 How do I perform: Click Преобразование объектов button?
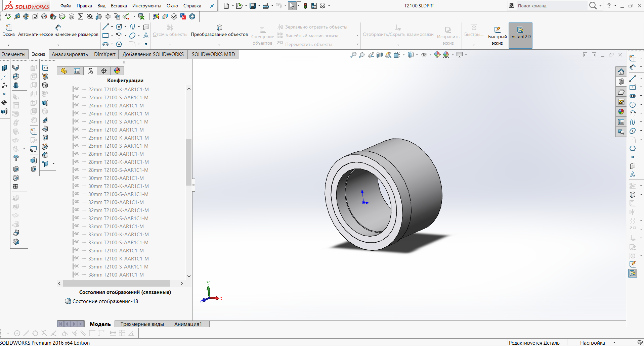pos(219,31)
